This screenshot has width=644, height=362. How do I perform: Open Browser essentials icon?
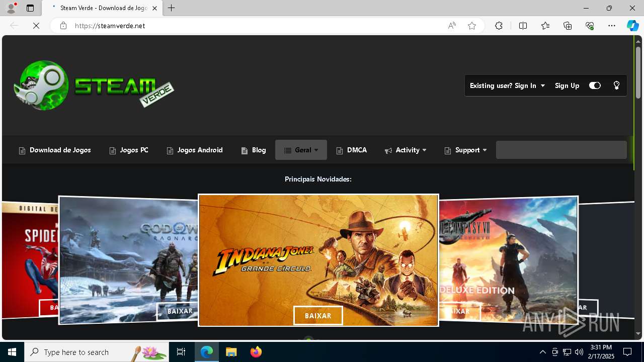(590, 26)
